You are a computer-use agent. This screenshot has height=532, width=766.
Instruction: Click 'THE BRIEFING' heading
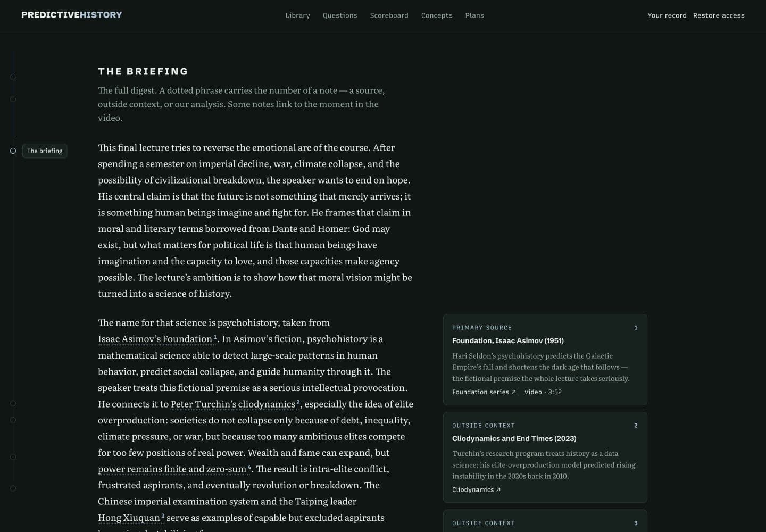pos(143,71)
